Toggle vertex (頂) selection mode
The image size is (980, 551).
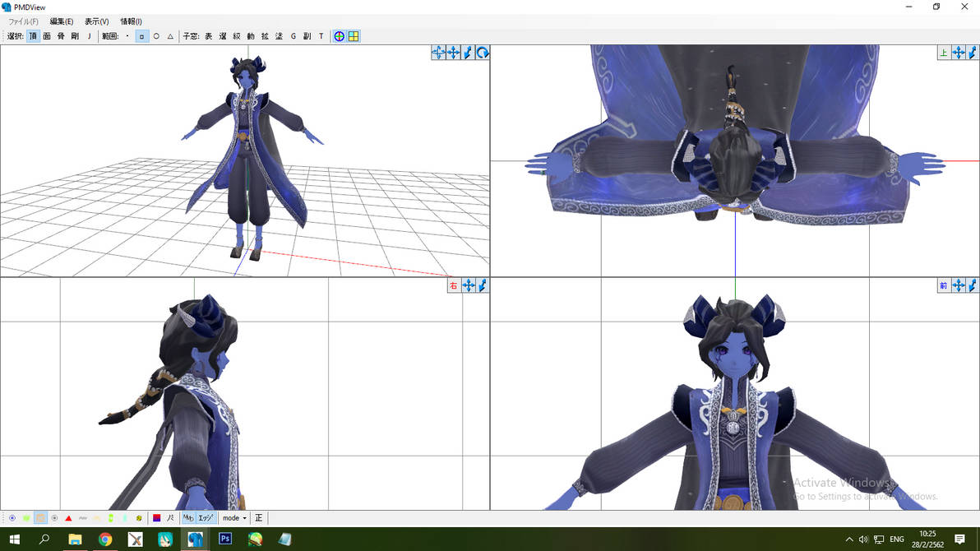pyautogui.click(x=33, y=36)
